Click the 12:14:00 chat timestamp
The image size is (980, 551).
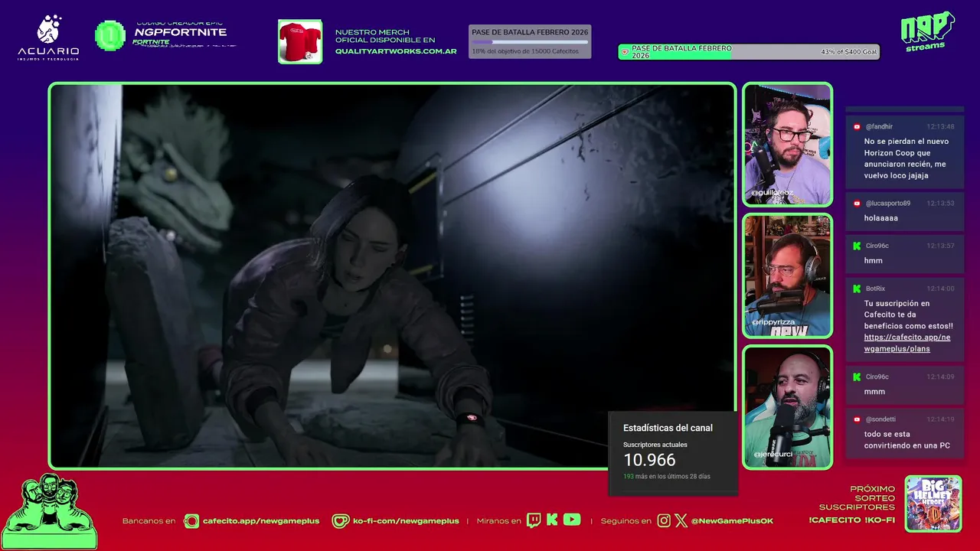(940, 289)
